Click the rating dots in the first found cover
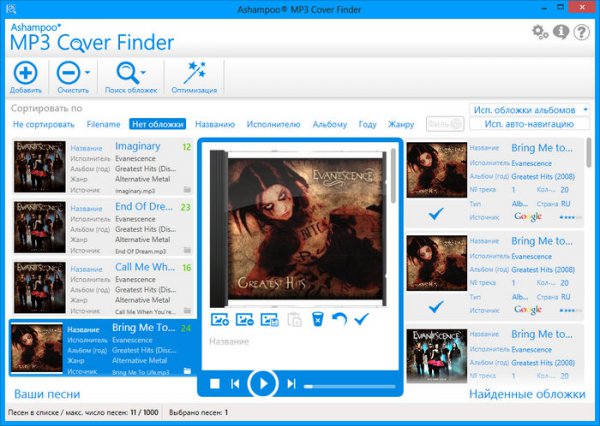600x426 pixels. tap(570, 217)
